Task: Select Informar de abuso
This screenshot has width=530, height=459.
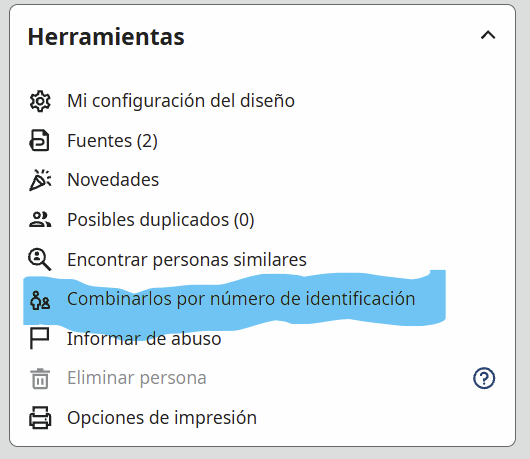Action: click(144, 339)
